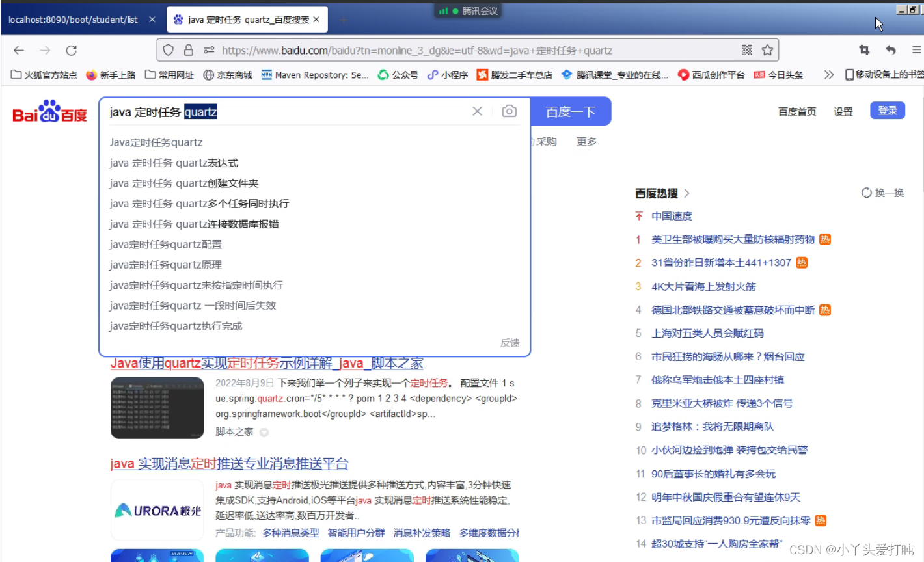924x562 pixels.
Task: Click the padlock site security icon
Action: tap(189, 50)
